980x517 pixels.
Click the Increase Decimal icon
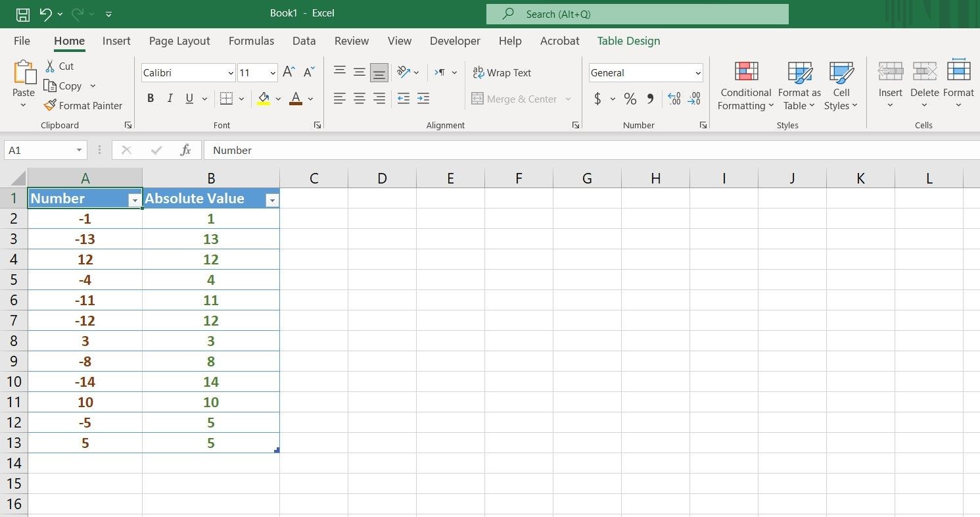674,99
